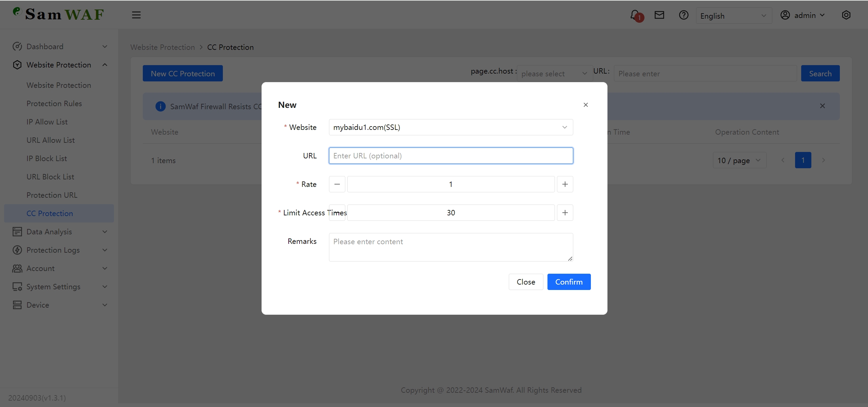The height and width of the screenshot is (407, 868).
Task: Click the help question mark icon
Action: pyautogui.click(x=683, y=15)
